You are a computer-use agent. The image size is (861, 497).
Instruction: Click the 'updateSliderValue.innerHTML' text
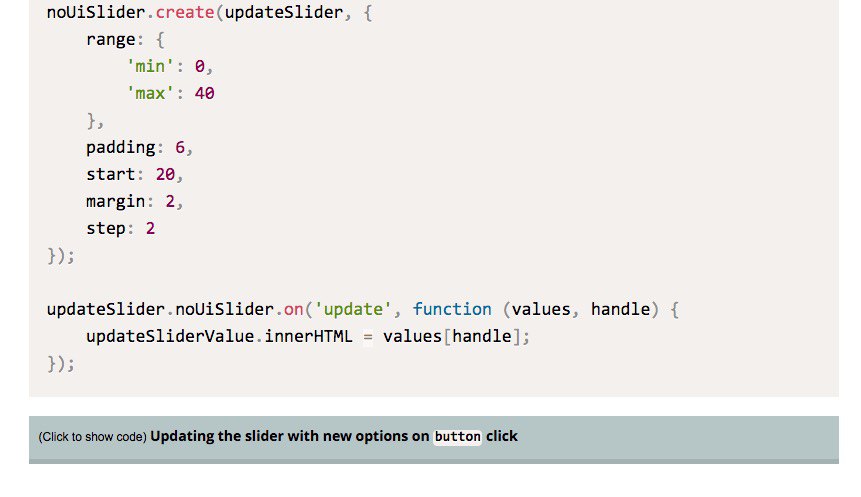click(x=219, y=336)
